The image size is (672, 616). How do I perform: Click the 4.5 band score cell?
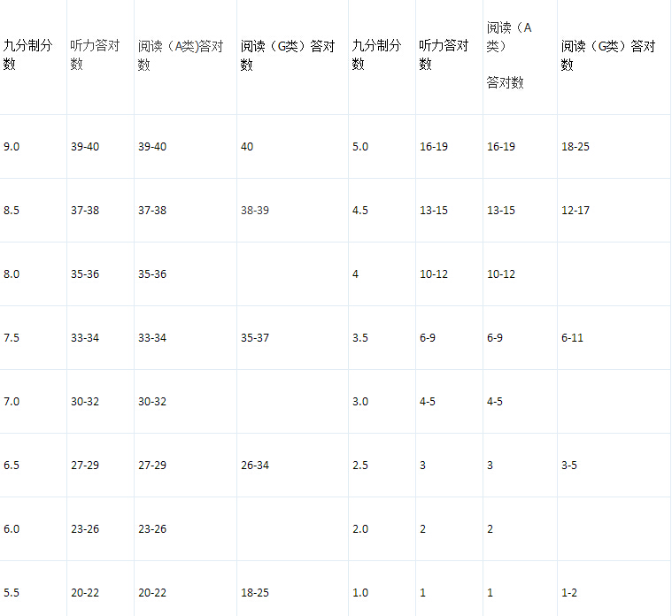[360, 211]
